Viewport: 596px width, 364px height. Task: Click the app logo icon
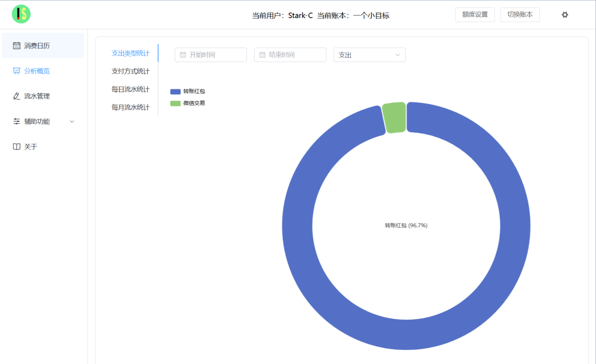tap(21, 14)
